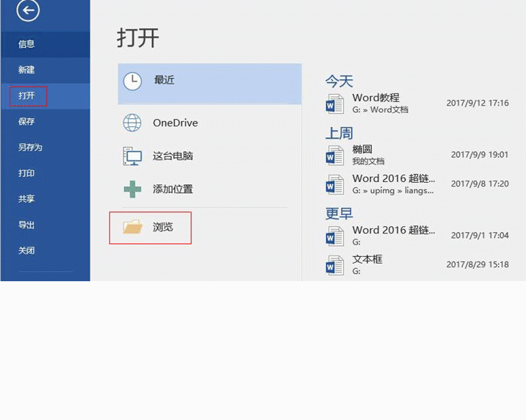Choose the OneDrive location label
Image resolution: width=526 pixels, height=420 pixels.
(x=176, y=123)
